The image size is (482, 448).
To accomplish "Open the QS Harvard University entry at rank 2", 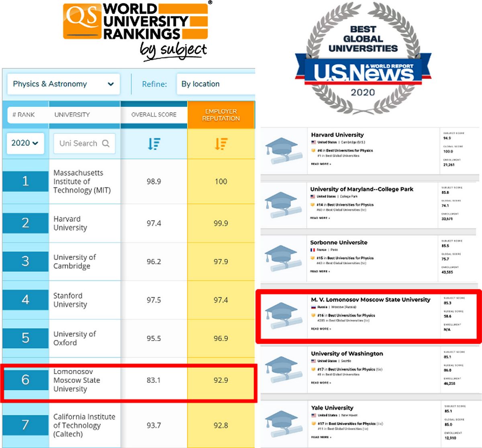I will coord(70,223).
